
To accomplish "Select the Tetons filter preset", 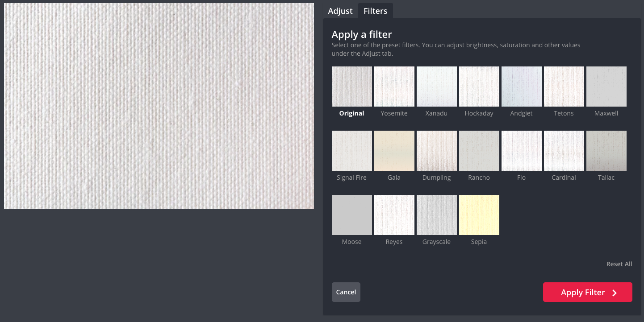I will 564,87.
